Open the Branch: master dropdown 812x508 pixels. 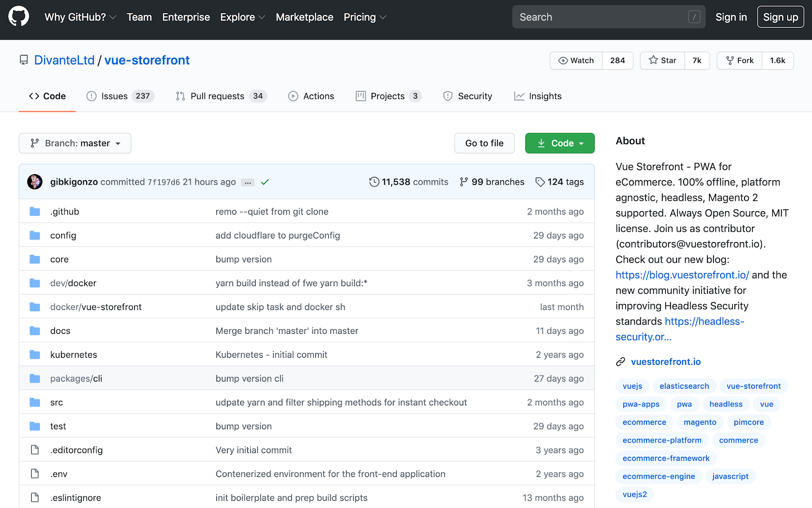75,143
